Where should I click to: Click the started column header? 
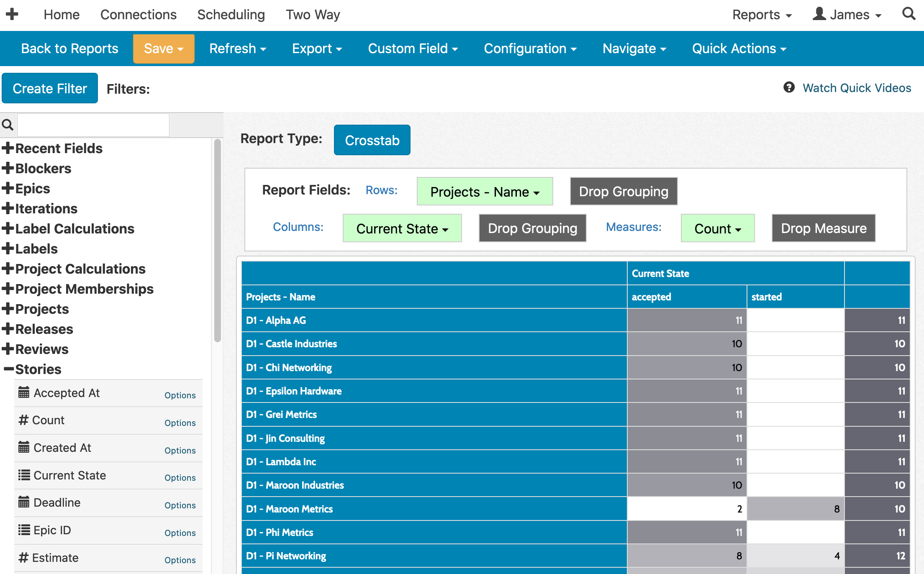796,297
